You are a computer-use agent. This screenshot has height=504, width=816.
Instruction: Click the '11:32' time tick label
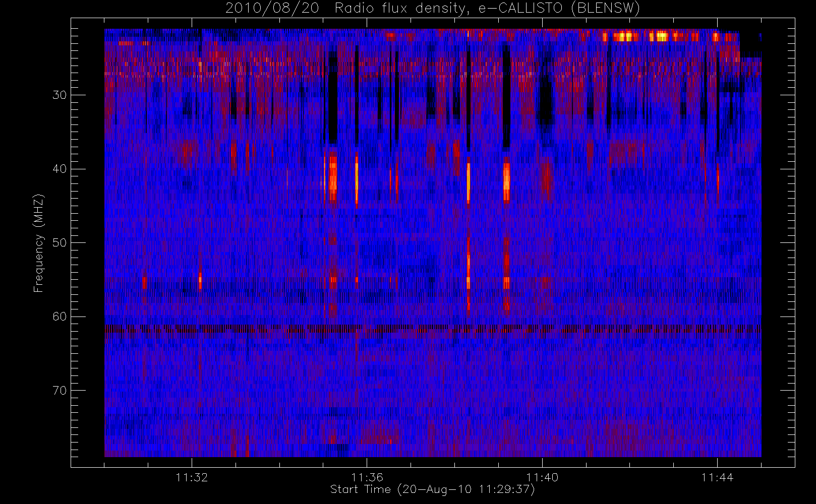click(192, 477)
